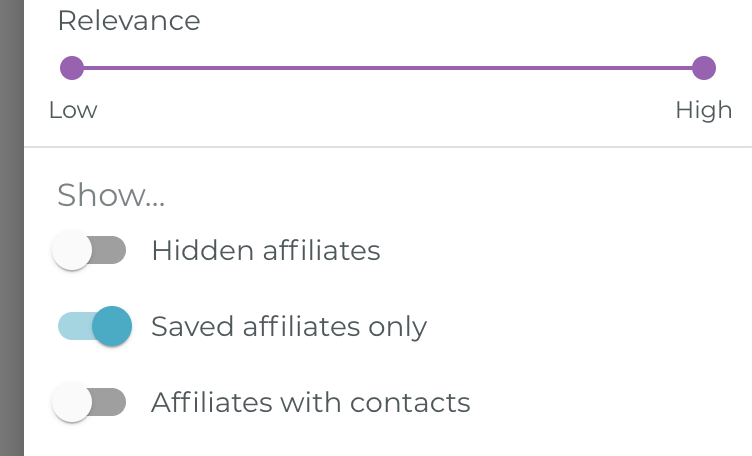Click the white knob of Affiliates with contacts switch
The image size is (752, 456).
click(x=72, y=403)
